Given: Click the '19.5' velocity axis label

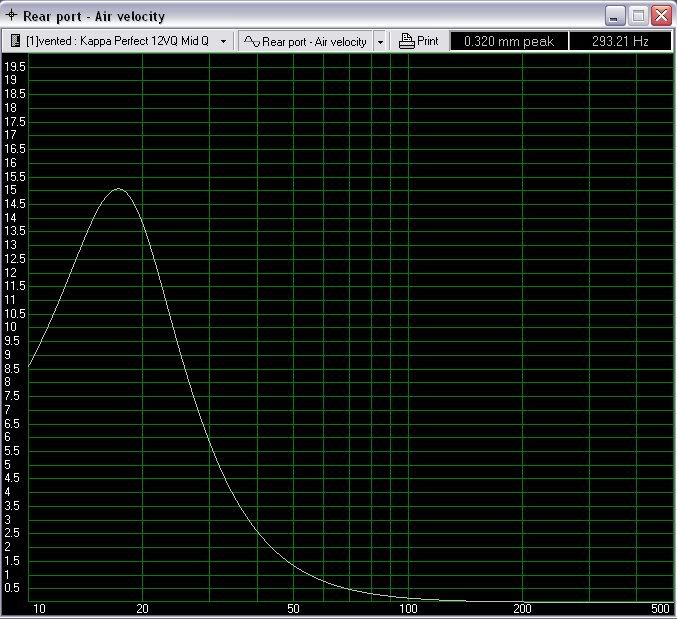Looking at the screenshot, I should tap(15, 66).
